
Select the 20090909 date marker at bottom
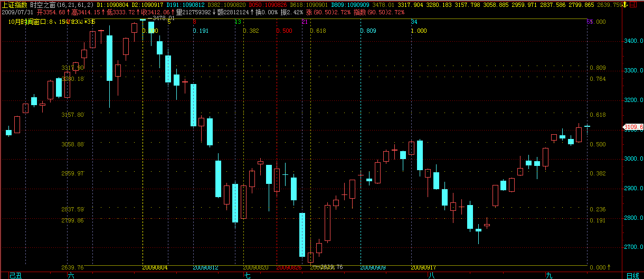pyautogui.click(x=373, y=268)
